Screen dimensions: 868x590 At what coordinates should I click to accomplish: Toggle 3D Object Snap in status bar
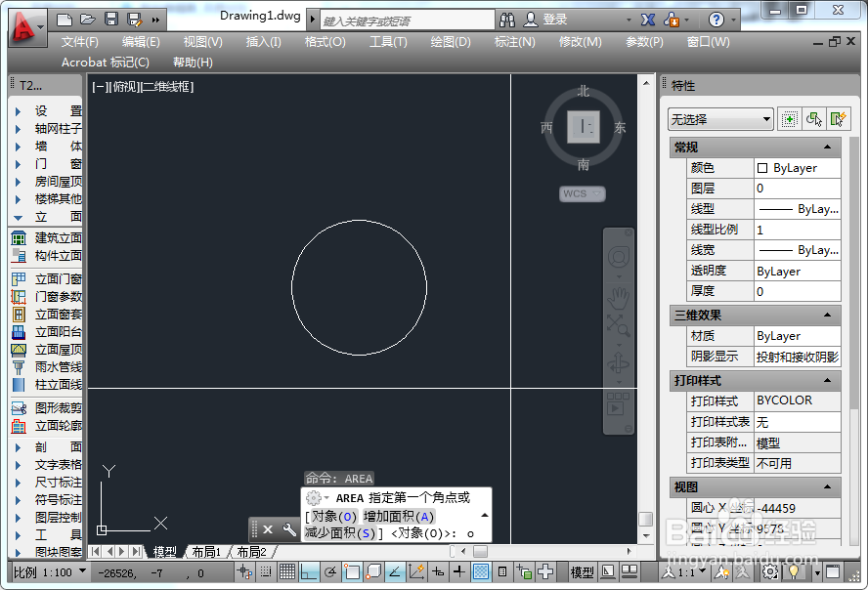373,571
